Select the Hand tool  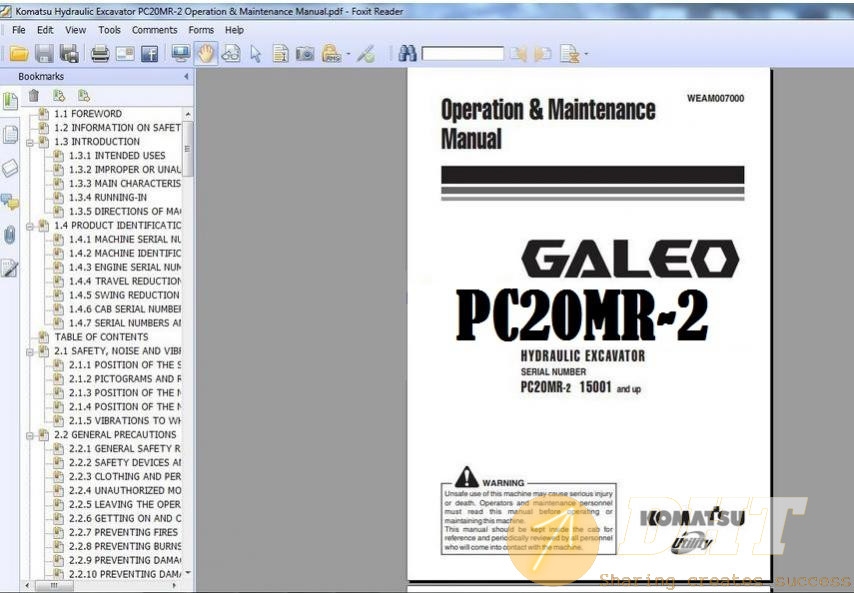pyautogui.click(x=206, y=53)
